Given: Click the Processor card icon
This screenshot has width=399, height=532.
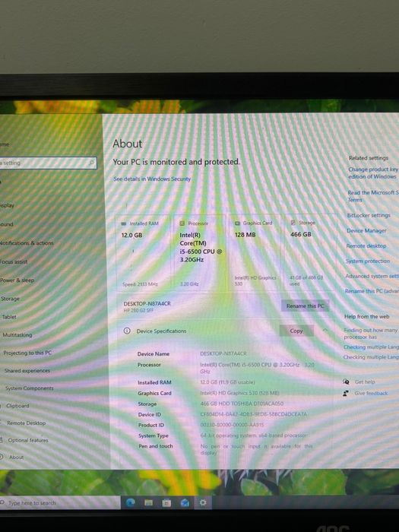Looking at the screenshot, I should [182, 223].
